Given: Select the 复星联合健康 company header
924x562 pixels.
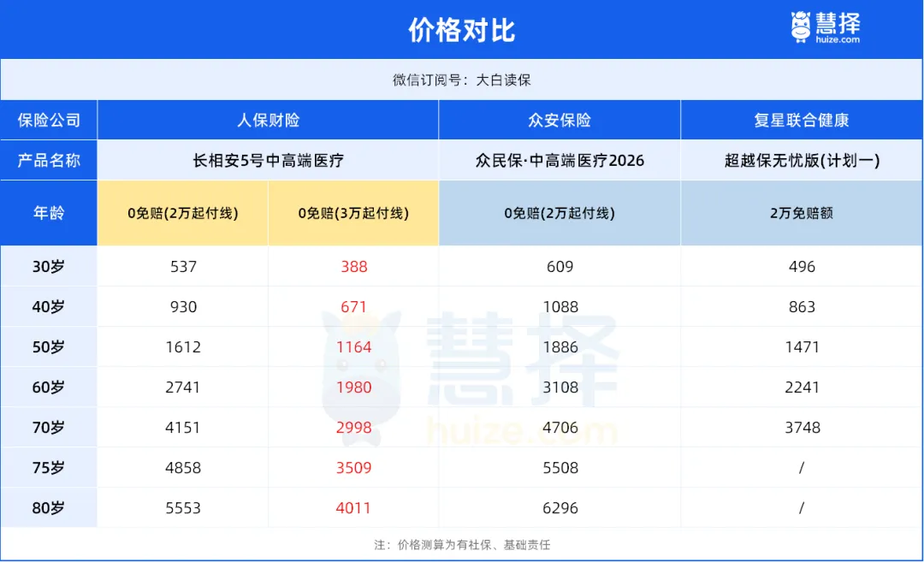Looking at the screenshot, I should pyautogui.click(x=802, y=120).
